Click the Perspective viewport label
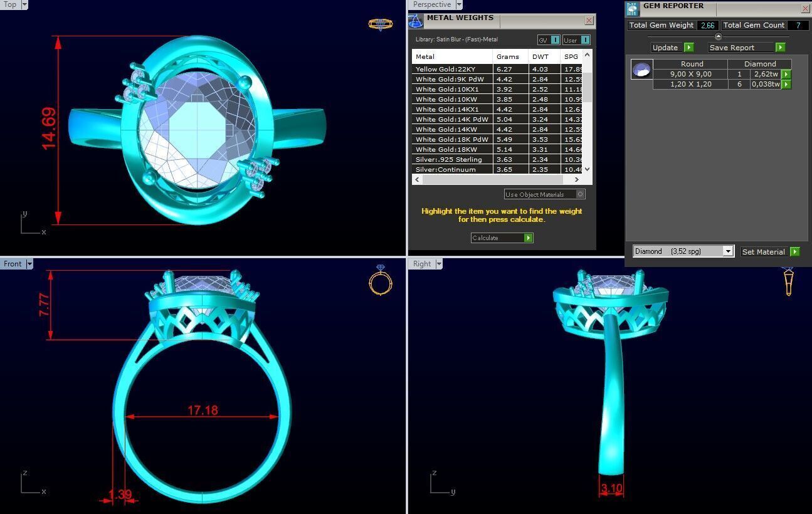This screenshot has height=514, width=812. 432,4
